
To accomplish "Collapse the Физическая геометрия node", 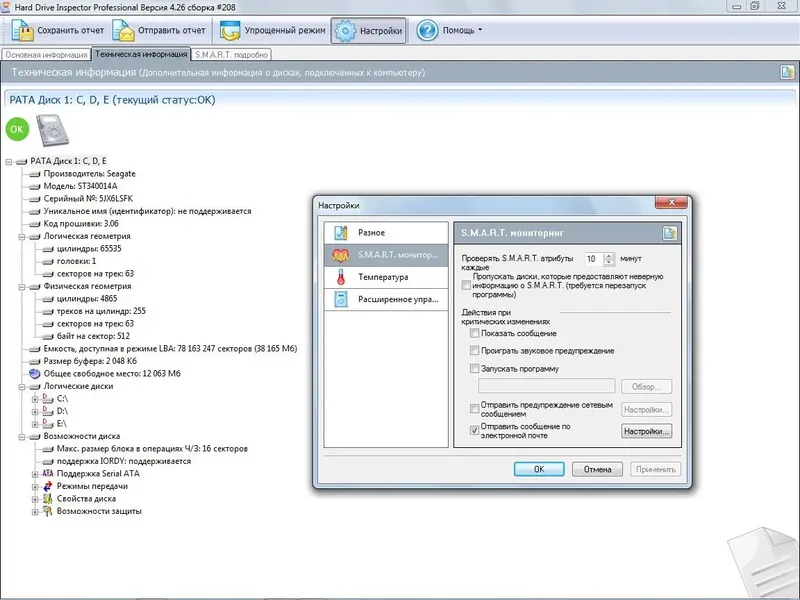I will click(x=22, y=287).
